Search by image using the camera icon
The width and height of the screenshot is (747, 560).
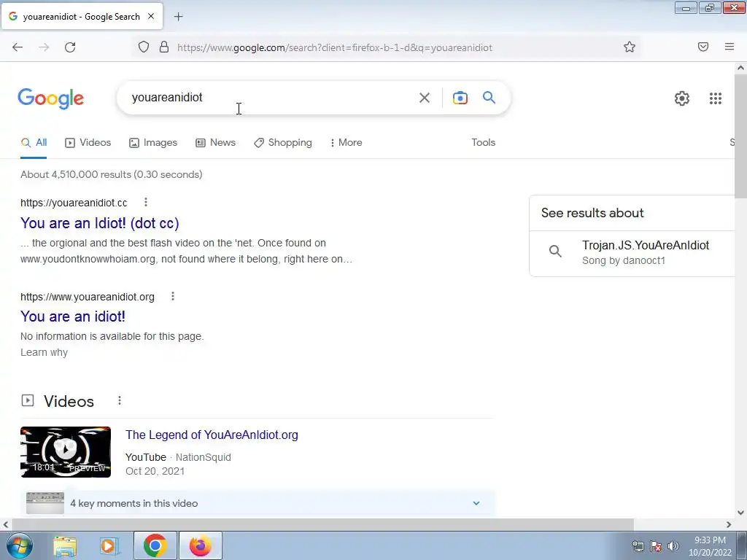460,98
